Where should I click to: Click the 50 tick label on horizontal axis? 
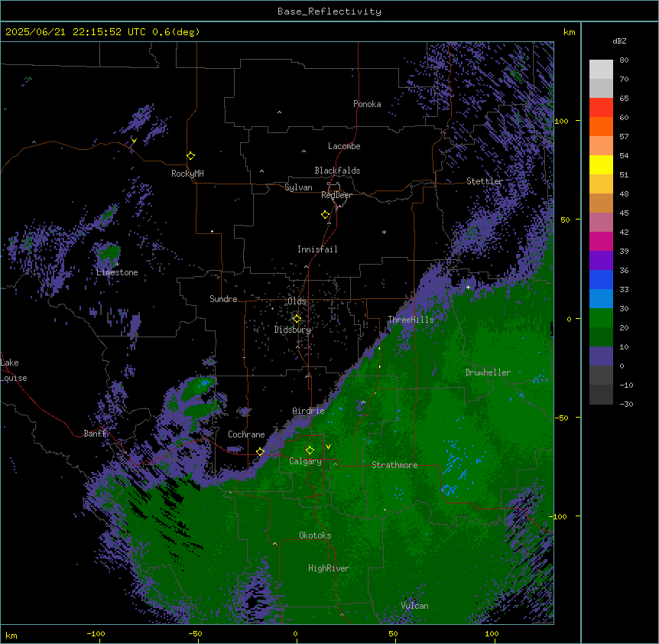tap(393, 633)
